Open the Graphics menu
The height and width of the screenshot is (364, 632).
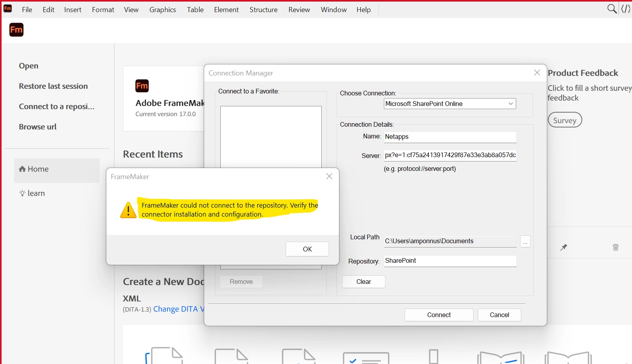[162, 10]
